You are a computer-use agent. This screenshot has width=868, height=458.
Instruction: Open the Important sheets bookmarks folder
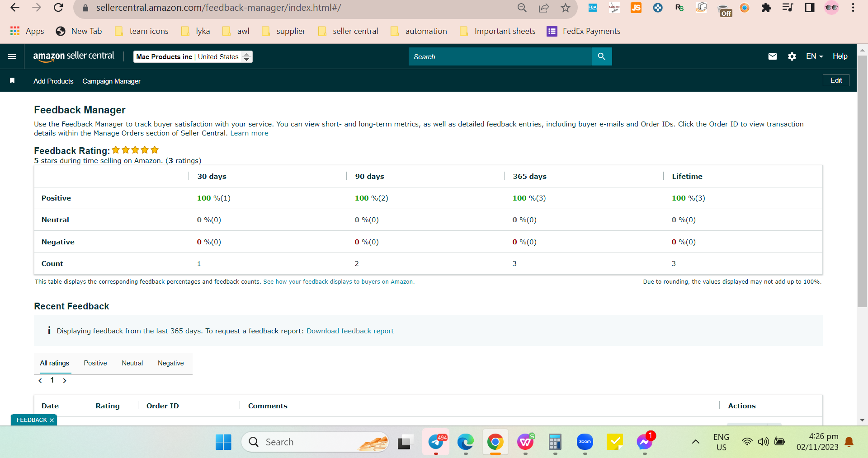497,31
